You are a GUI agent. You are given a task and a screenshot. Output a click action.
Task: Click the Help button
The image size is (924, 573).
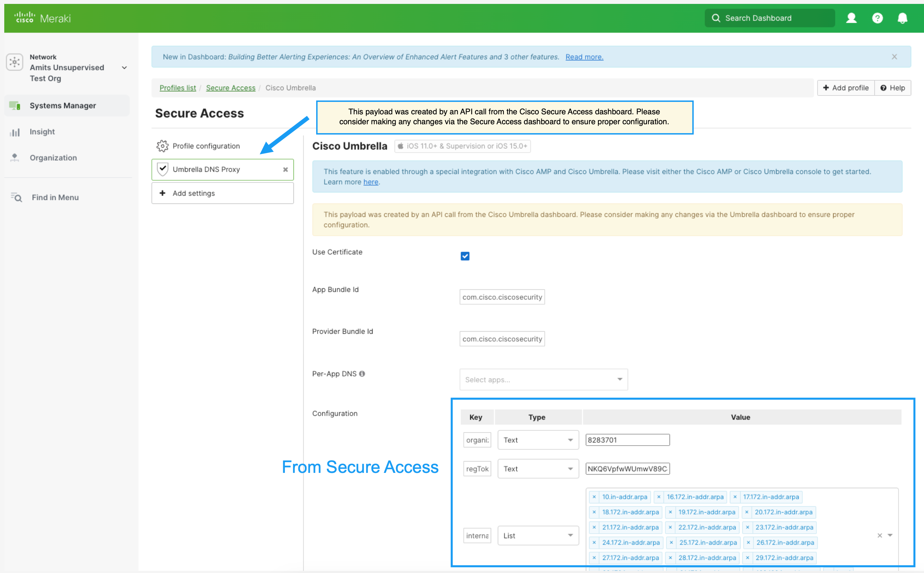click(x=892, y=88)
